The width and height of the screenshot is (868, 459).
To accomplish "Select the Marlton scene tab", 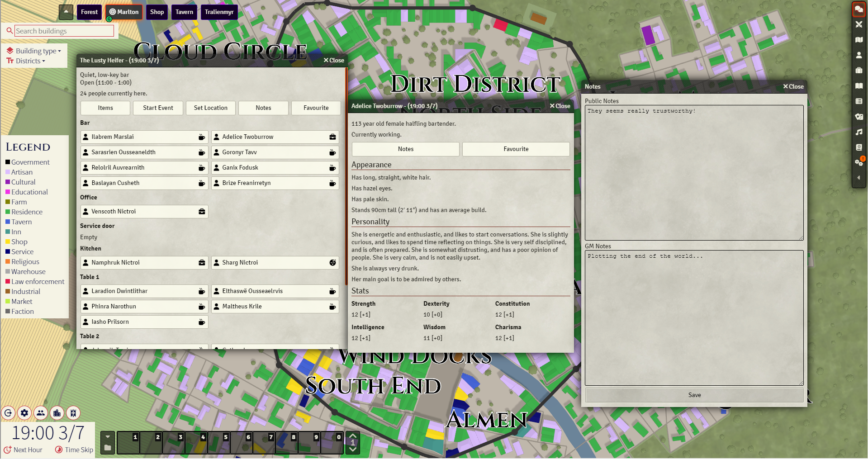I will tap(124, 12).
